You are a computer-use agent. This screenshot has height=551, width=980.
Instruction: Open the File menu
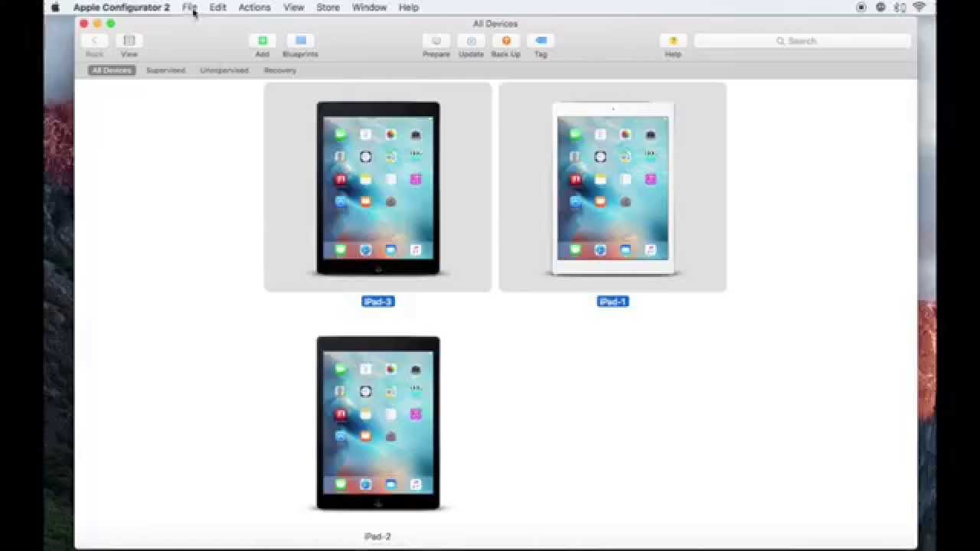[189, 8]
